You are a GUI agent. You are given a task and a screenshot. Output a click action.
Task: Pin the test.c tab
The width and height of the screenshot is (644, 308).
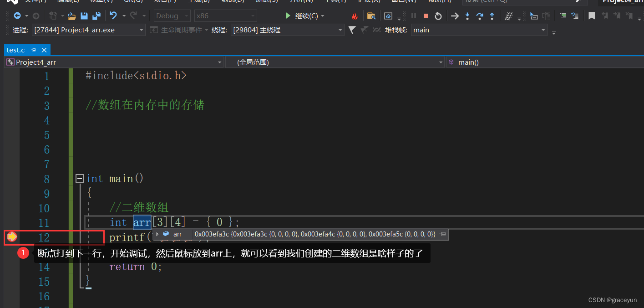[x=34, y=50]
